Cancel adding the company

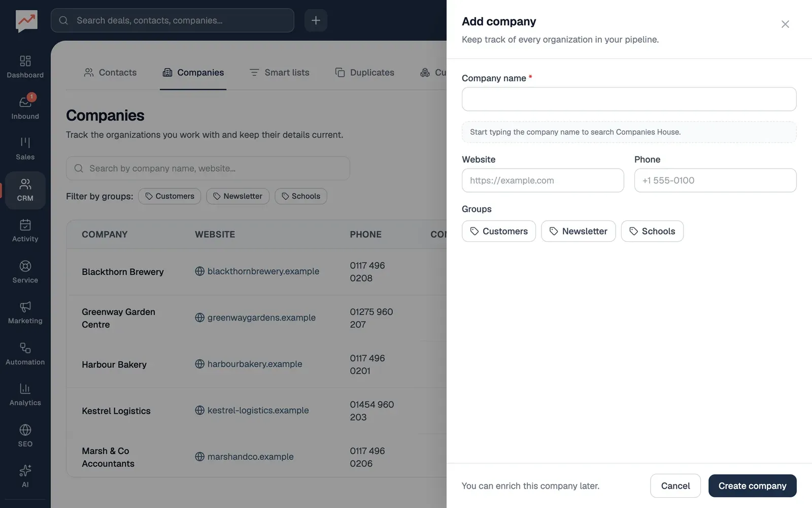(675, 486)
